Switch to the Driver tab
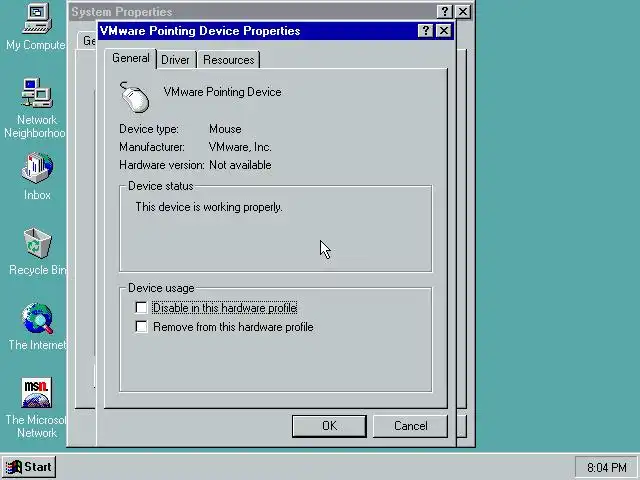The image size is (640, 480). [x=175, y=60]
